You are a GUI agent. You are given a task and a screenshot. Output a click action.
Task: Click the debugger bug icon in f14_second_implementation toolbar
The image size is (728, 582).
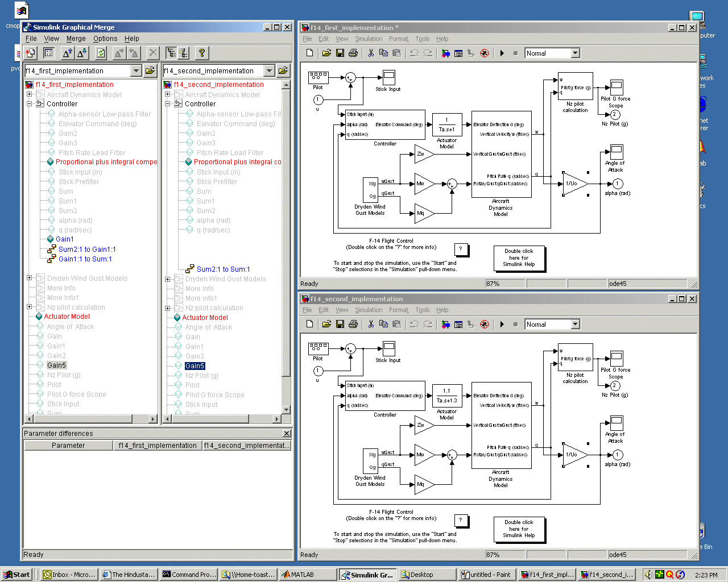point(485,324)
